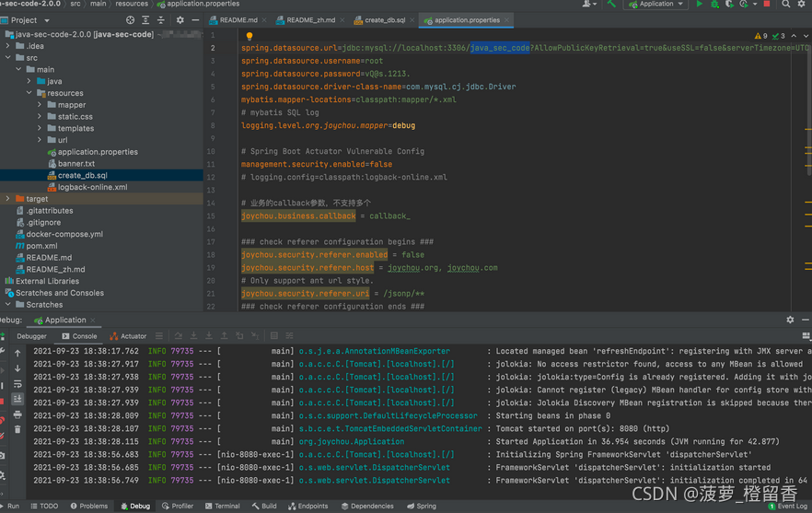Collapse the resources folder

pyautogui.click(x=29, y=93)
